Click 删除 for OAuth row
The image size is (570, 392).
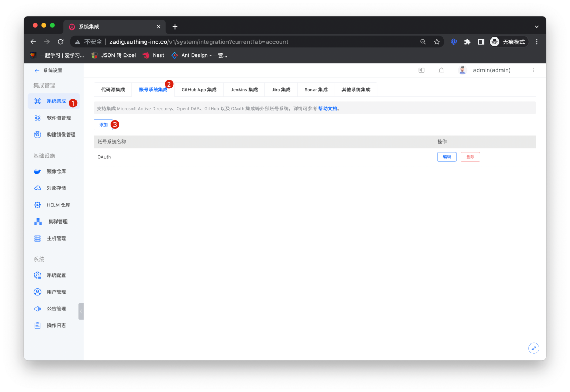pyautogui.click(x=470, y=157)
